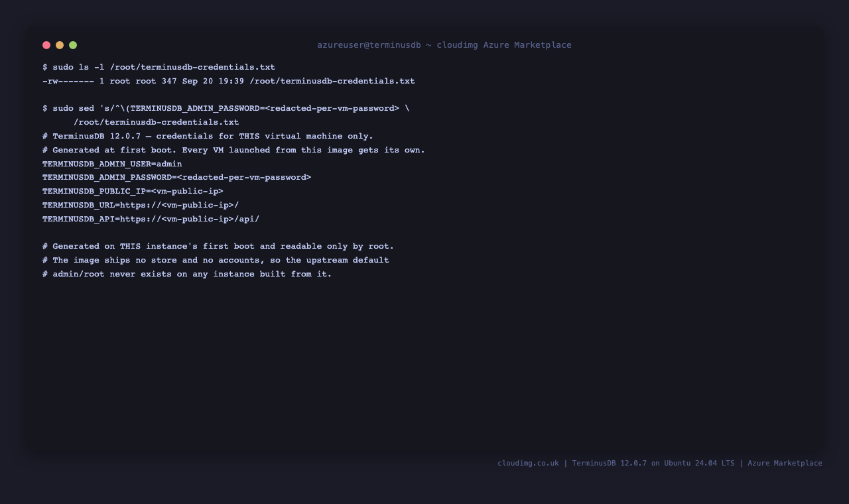Click the 'TERMINUSDB_API=https://<vm-public-ip>/api/' line
The image size is (849, 504).
click(x=151, y=220)
